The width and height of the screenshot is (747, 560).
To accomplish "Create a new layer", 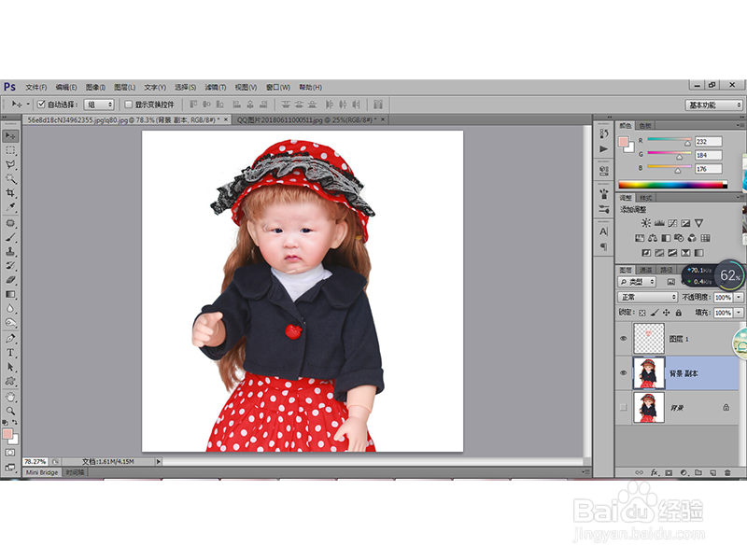I will click(x=713, y=472).
